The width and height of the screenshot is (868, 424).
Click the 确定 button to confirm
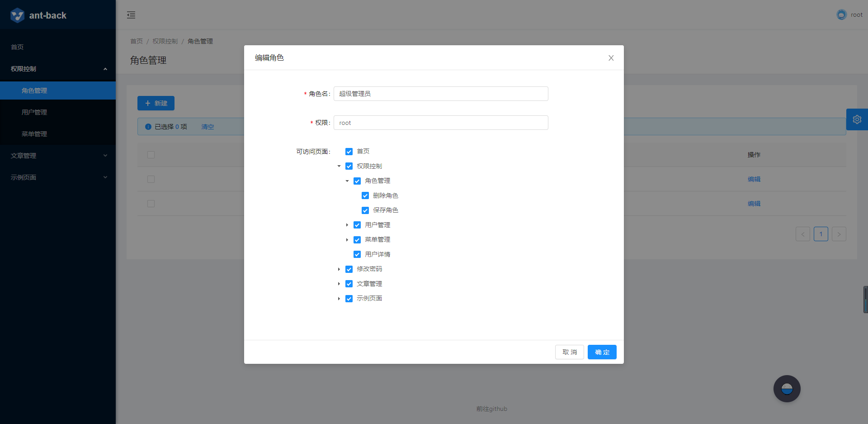(602, 352)
